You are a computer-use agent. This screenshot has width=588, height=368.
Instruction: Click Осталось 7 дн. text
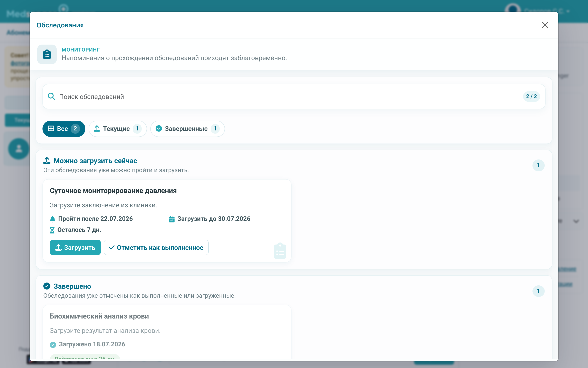(79, 230)
